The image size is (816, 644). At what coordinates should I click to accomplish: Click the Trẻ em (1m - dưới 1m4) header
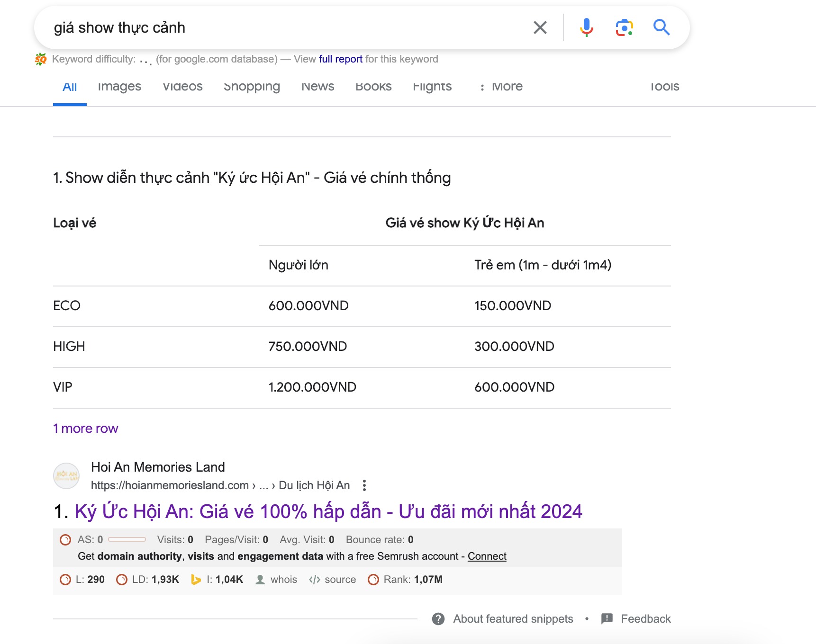coord(543,265)
